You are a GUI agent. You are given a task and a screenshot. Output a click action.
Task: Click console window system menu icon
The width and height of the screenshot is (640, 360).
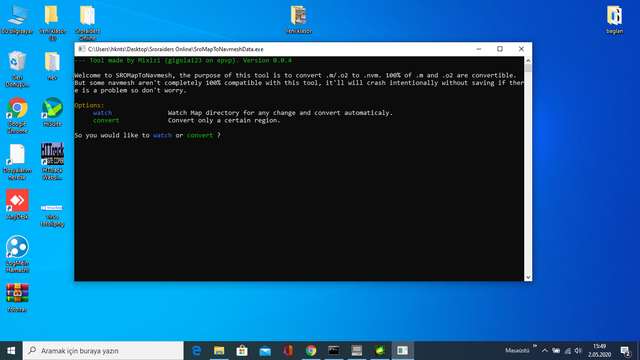(82, 49)
